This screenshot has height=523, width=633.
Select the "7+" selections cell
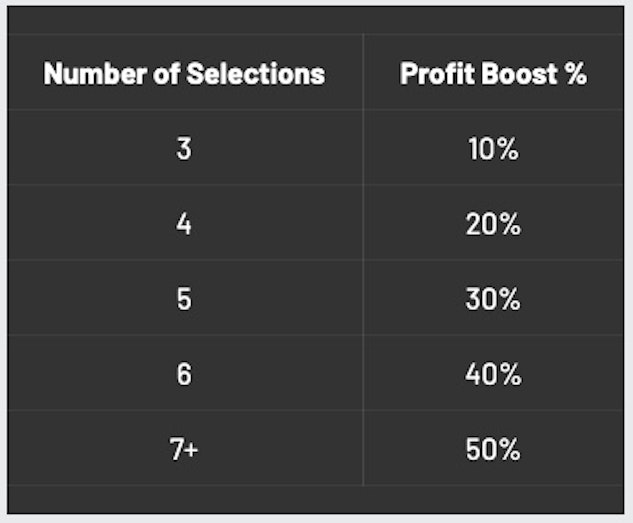coord(184,450)
